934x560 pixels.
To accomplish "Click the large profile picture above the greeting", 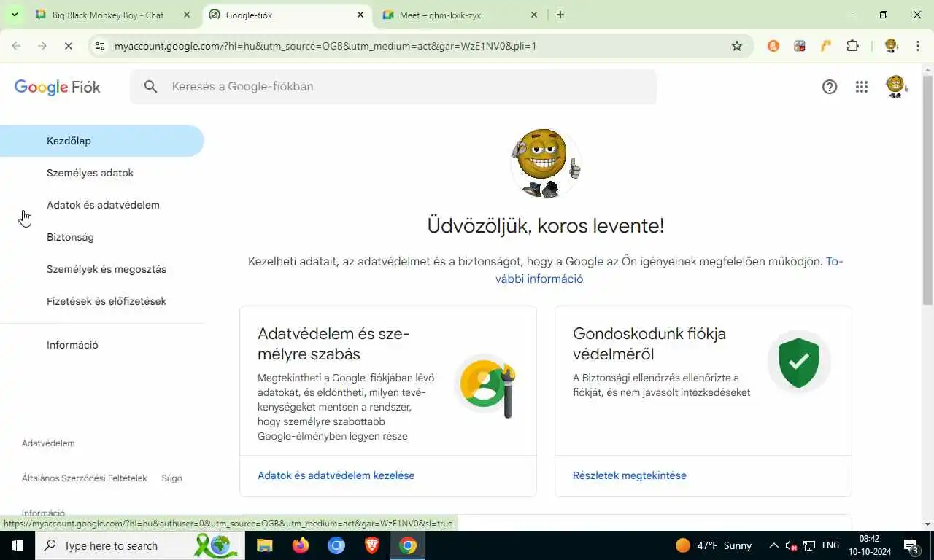I will pyautogui.click(x=545, y=163).
